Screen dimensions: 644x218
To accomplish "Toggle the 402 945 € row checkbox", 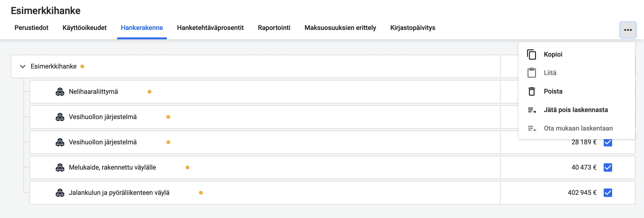I will (607, 193).
